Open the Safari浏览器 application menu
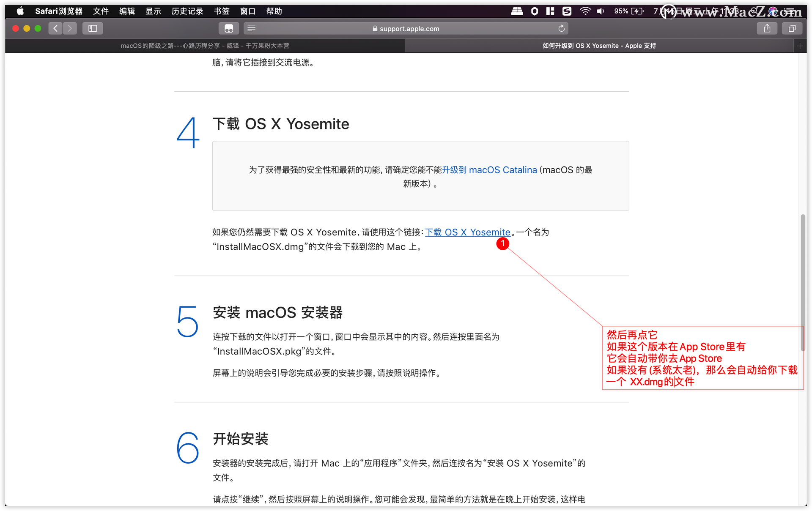The image size is (812, 511). (x=59, y=11)
